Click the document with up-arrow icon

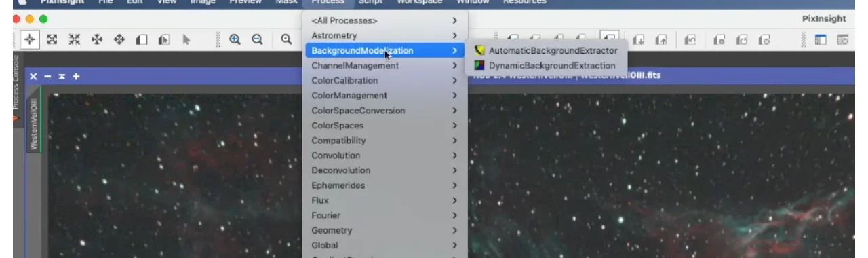click(x=660, y=40)
